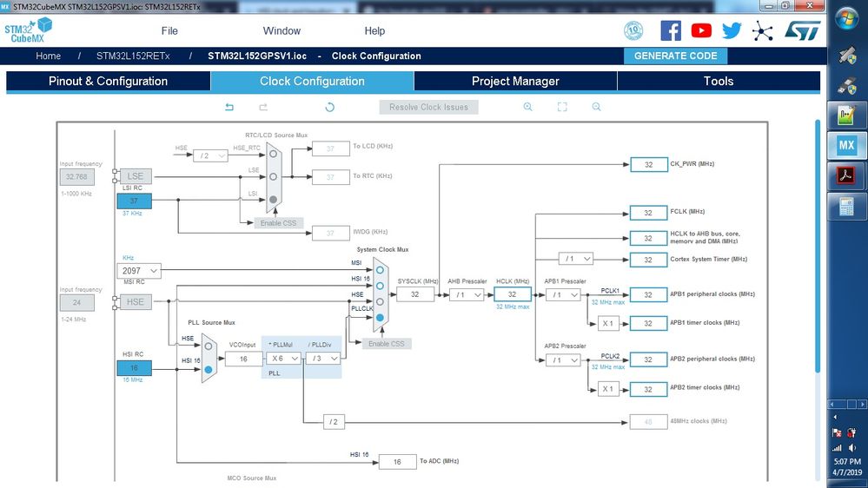Open the ST community network icon

coord(763,31)
